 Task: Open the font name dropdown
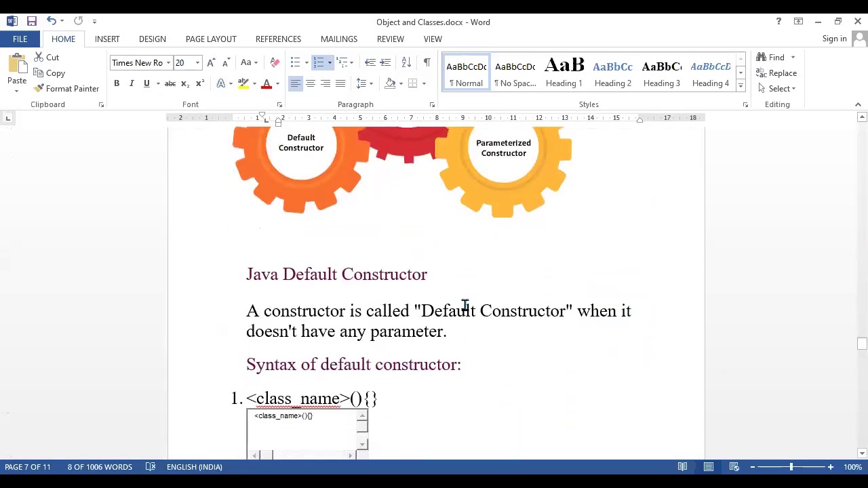[168, 63]
